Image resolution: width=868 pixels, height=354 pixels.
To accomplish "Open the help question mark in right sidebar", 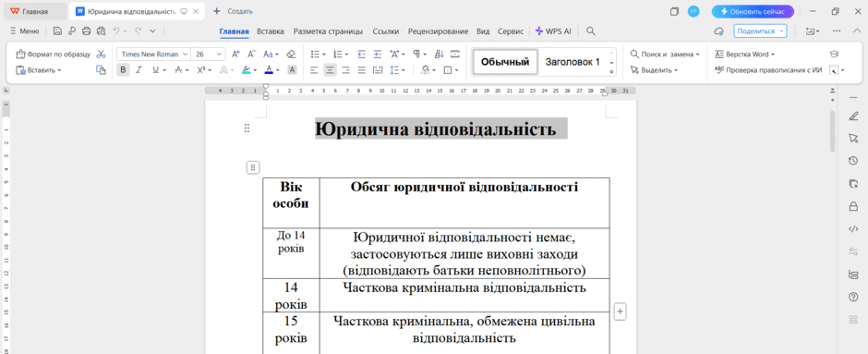I will click(853, 297).
